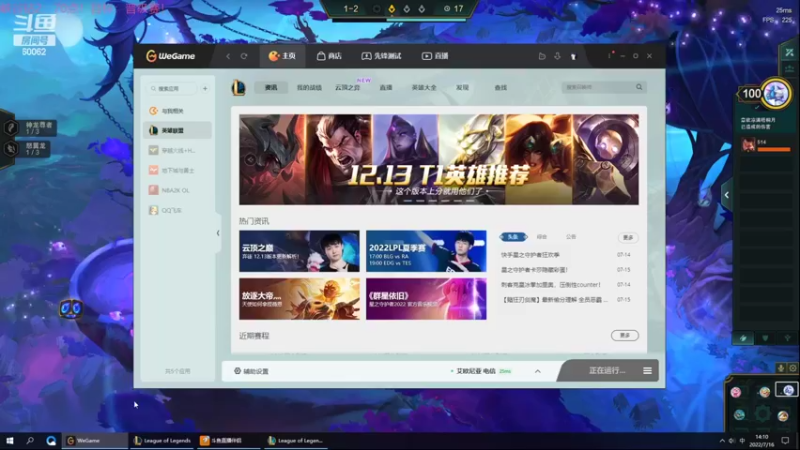800x450 pixels.
Task: Open the 发现 tab
Action: click(462, 88)
